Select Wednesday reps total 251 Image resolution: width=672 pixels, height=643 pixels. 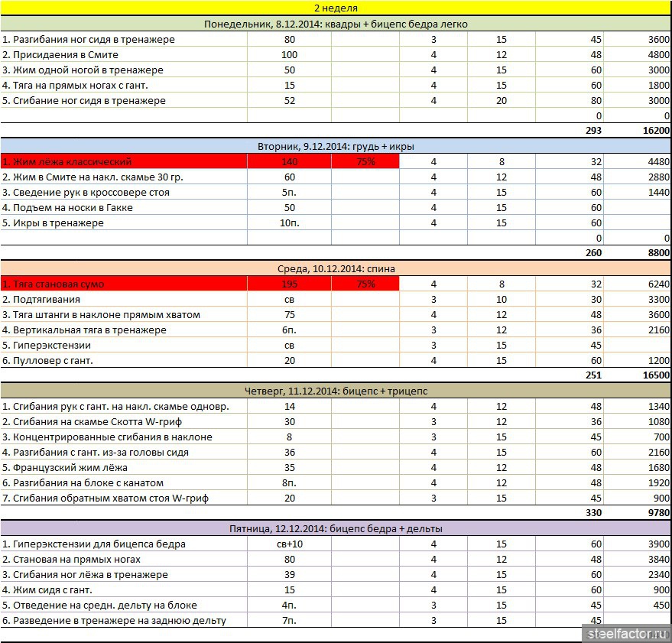tap(593, 375)
